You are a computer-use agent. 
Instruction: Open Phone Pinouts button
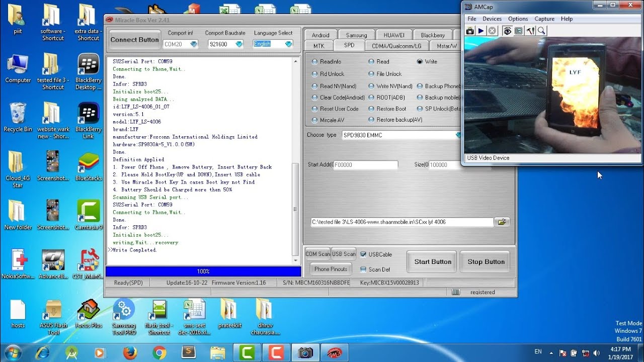coord(331,269)
